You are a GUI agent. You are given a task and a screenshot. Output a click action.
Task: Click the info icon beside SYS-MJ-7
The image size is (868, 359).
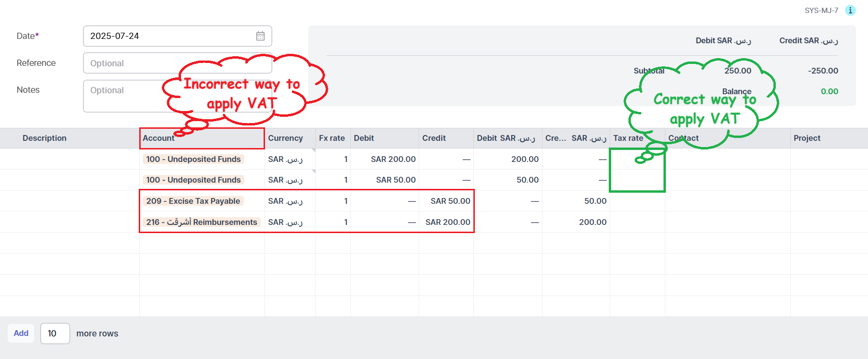pyautogui.click(x=850, y=10)
